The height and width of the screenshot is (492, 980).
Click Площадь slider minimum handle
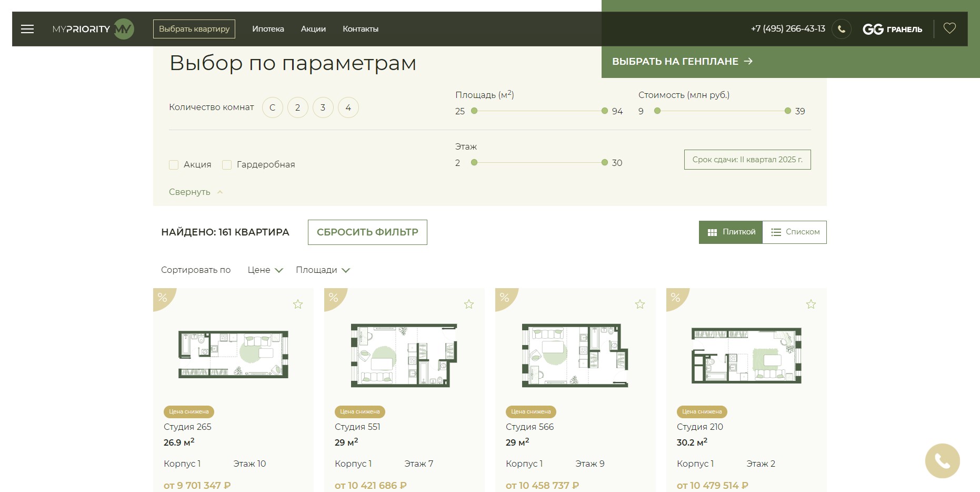474,111
